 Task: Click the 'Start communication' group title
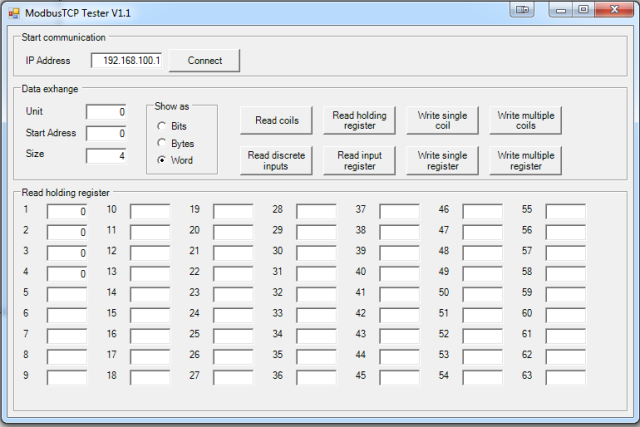click(x=63, y=37)
